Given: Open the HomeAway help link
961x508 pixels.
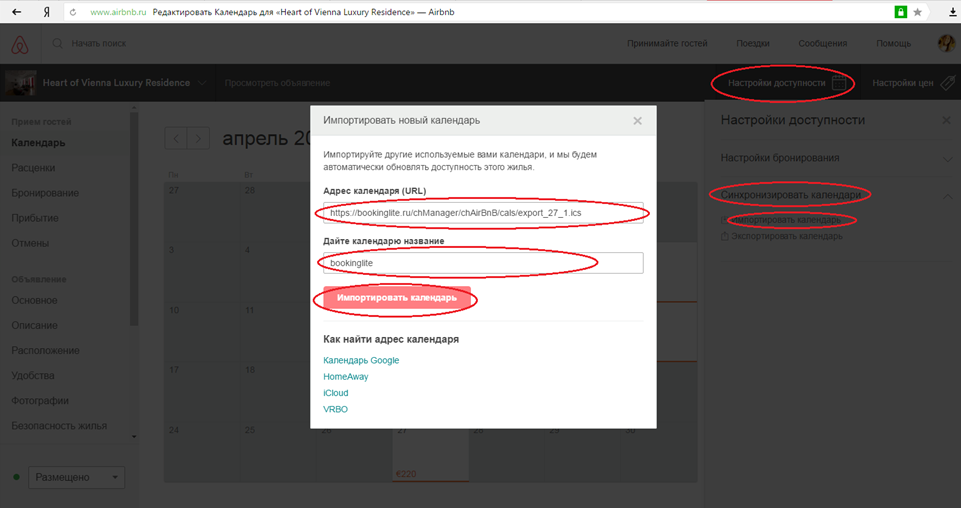Looking at the screenshot, I should click(346, 377).
